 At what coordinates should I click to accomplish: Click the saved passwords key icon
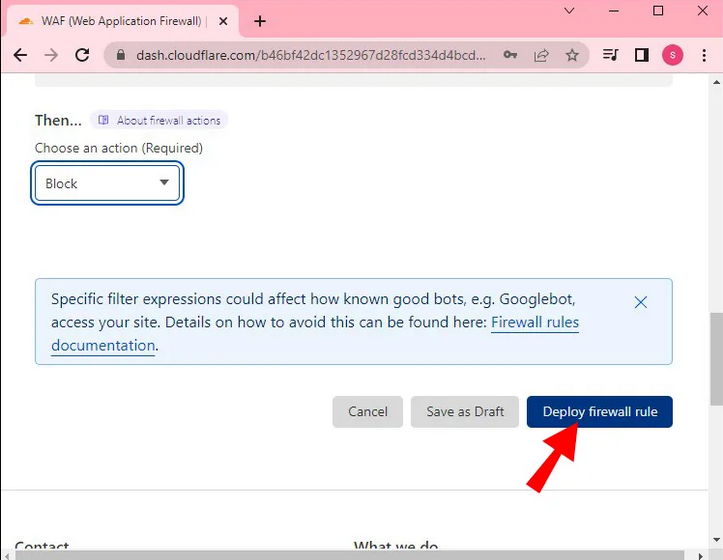pos(510,56)
